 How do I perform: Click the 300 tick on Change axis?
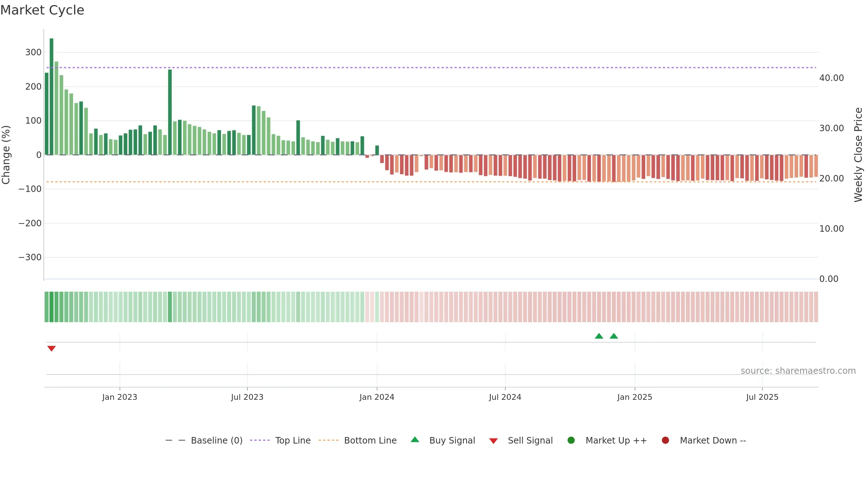coord(33,52)
